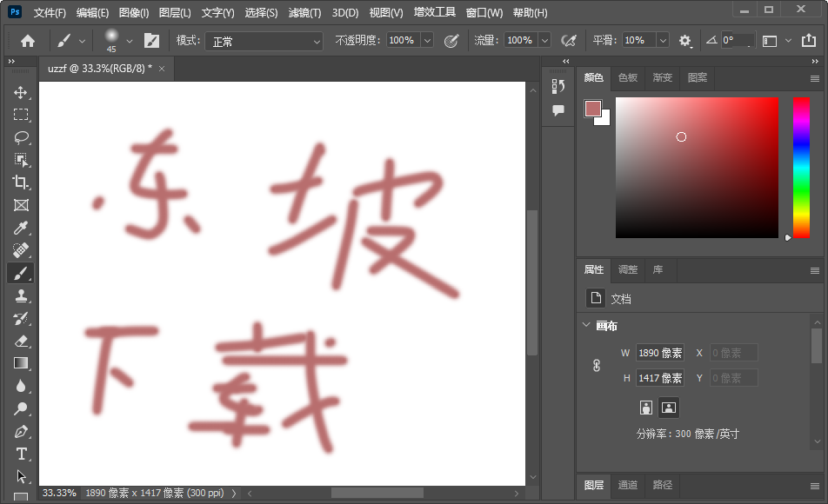Pick the Eyedropper tool
The image size is (828, 504).
(x=21, y=228)
